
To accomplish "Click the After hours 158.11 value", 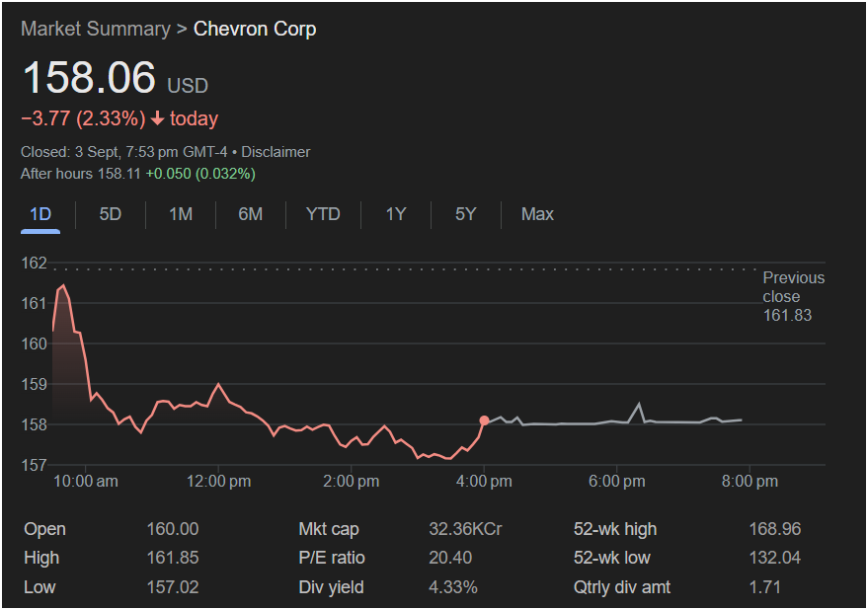I will click(81, 174).
